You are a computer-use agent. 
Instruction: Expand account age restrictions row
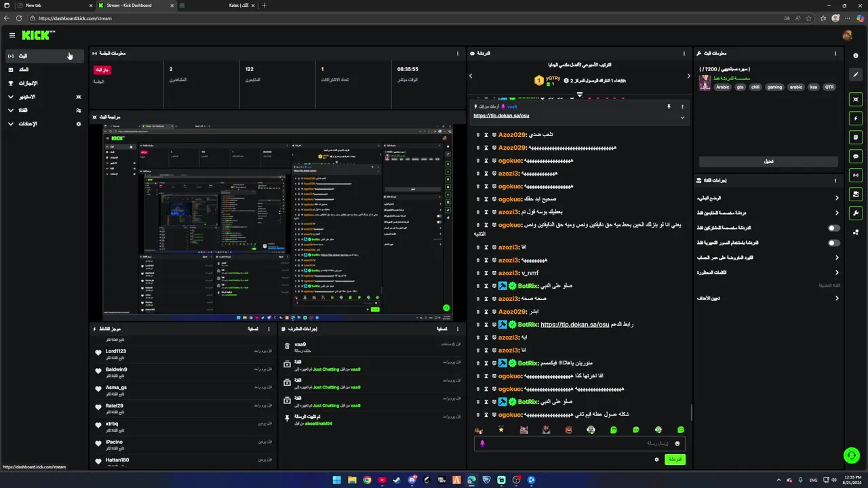point(768,258)
